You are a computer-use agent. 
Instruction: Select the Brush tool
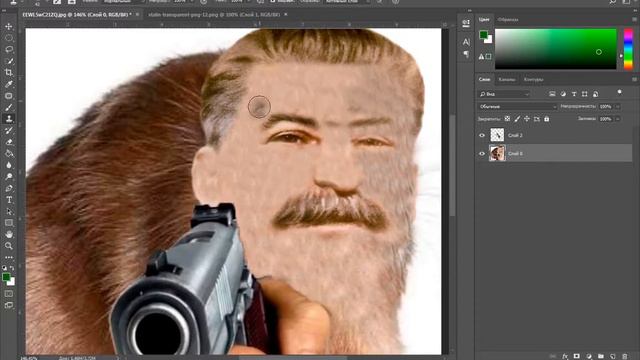pos(9,107)
